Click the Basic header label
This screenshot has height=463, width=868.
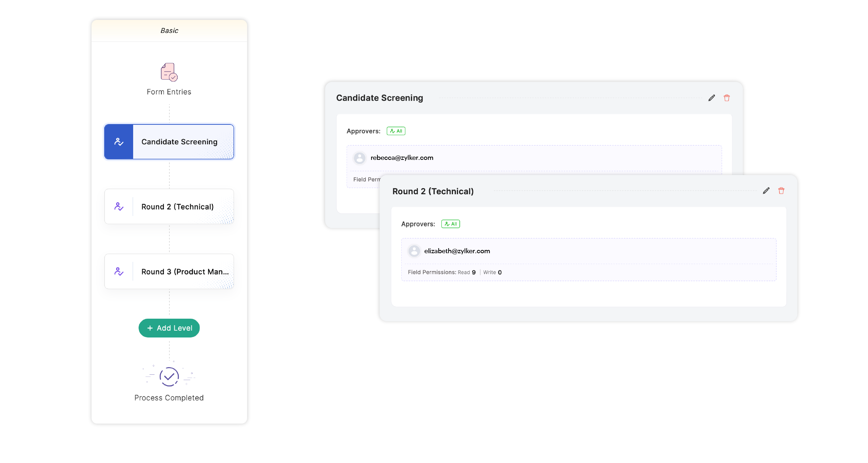(x=169, y=31)
